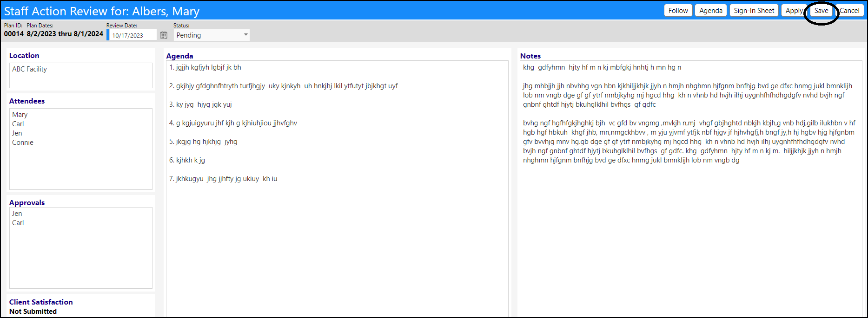Screen dimensions: 868x318
Task: Click Plan Dates '8/2/2023 thru 8/1/2024'
Action: coord(65,34)
